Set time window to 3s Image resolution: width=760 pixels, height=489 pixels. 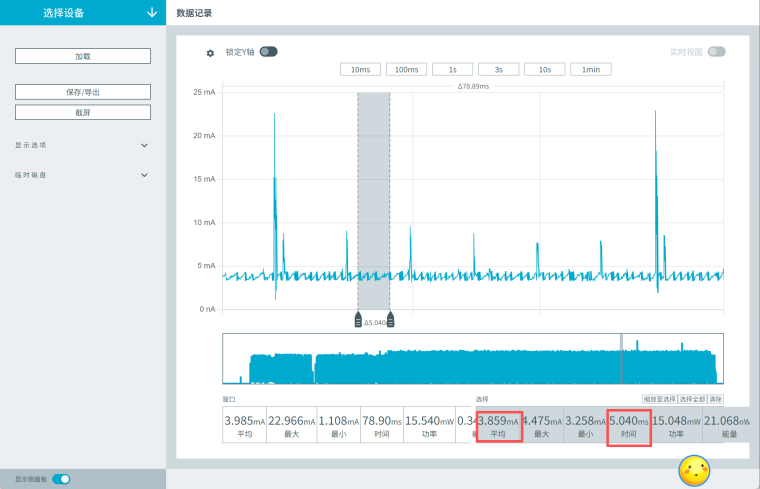[x=498, y=69]
